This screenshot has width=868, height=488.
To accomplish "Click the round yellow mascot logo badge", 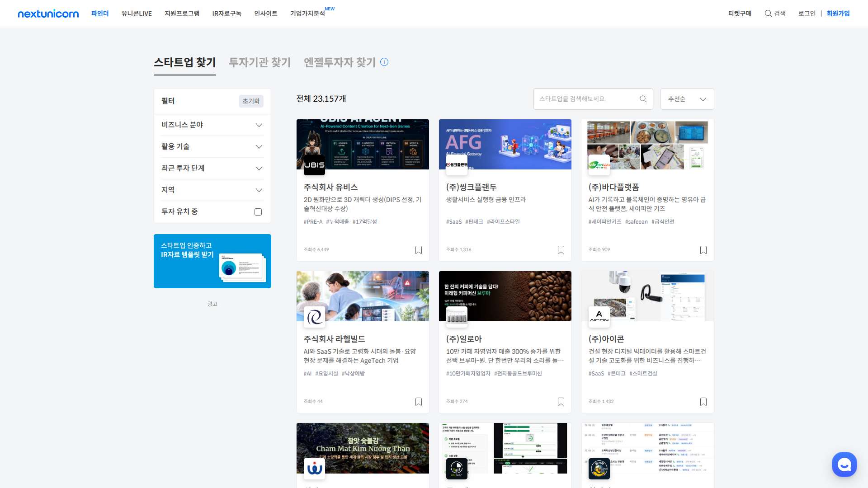I will [x=599, y=469].
